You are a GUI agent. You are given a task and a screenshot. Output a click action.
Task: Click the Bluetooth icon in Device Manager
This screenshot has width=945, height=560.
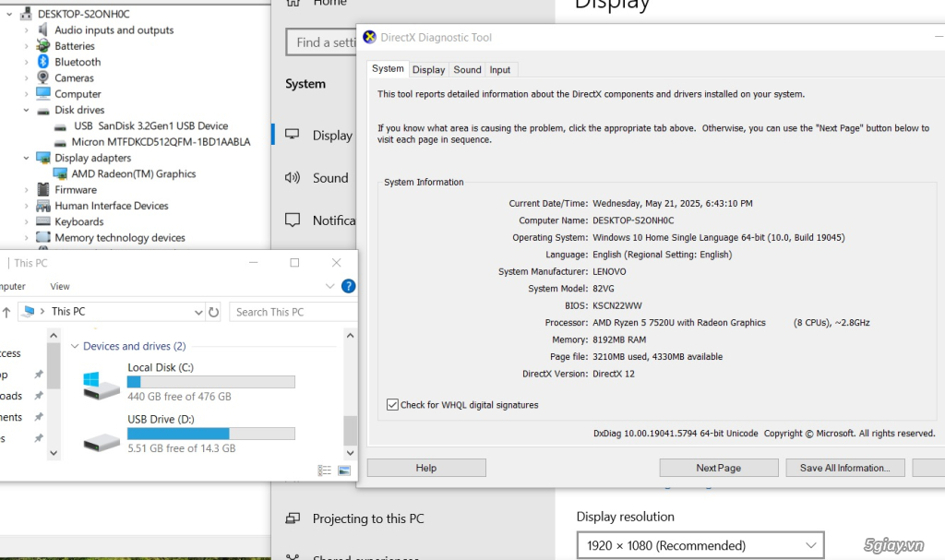click(x=42, y=62)
